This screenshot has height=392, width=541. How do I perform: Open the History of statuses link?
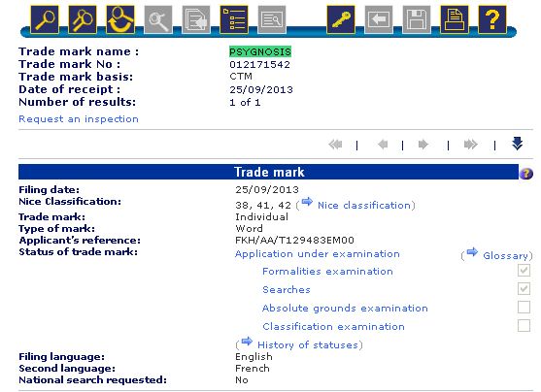pos(308,345)
